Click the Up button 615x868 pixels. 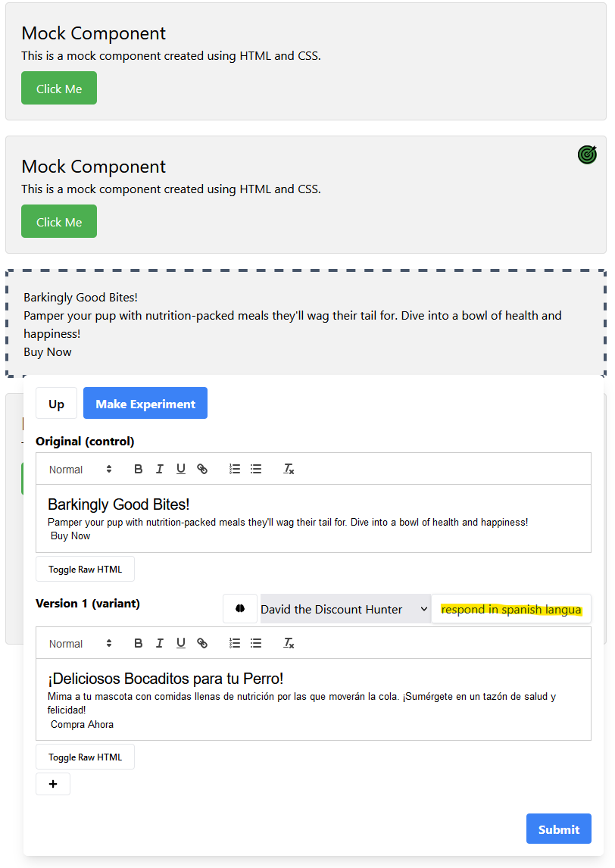coord(56,404)
